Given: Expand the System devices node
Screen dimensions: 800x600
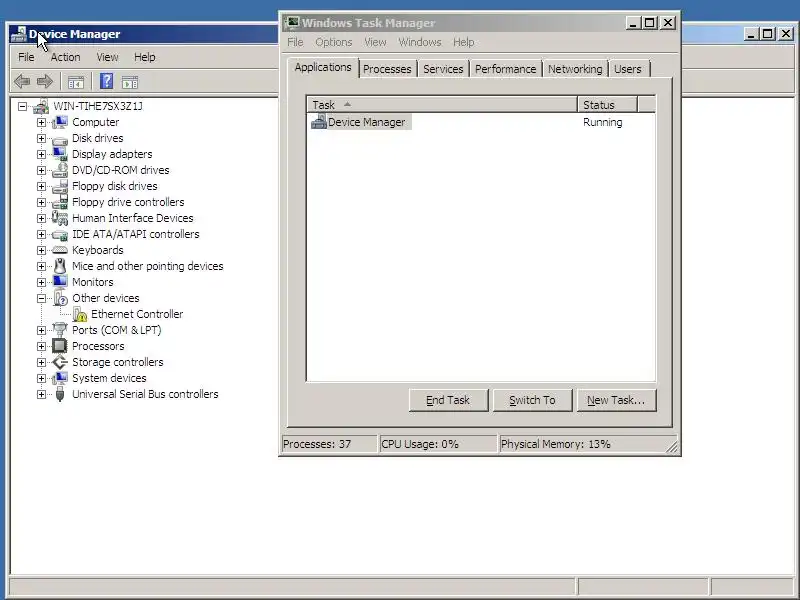Looking at the screenshot, I should pos(41,379).
